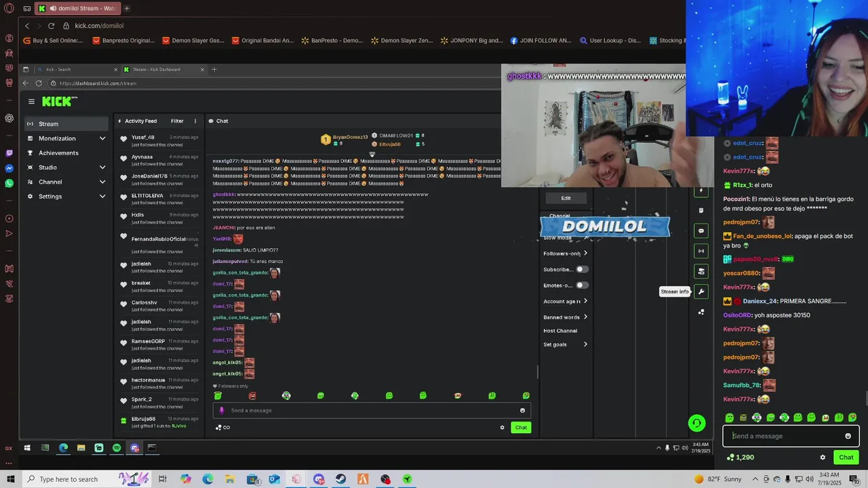Open the 'User Lookup' bookmark
This screenshot has width=868, height=488.
[610, 41]
